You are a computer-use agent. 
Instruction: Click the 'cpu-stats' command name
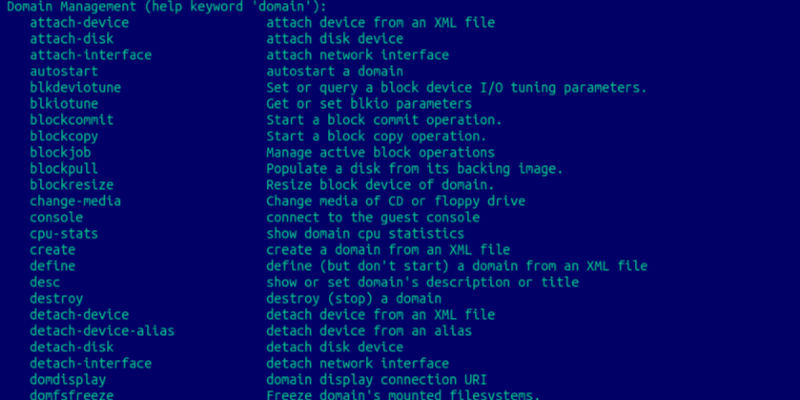64,233
